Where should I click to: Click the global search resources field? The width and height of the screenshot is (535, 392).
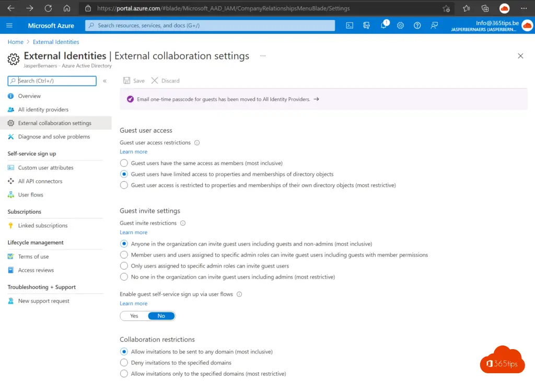click(x=210, y=26)
